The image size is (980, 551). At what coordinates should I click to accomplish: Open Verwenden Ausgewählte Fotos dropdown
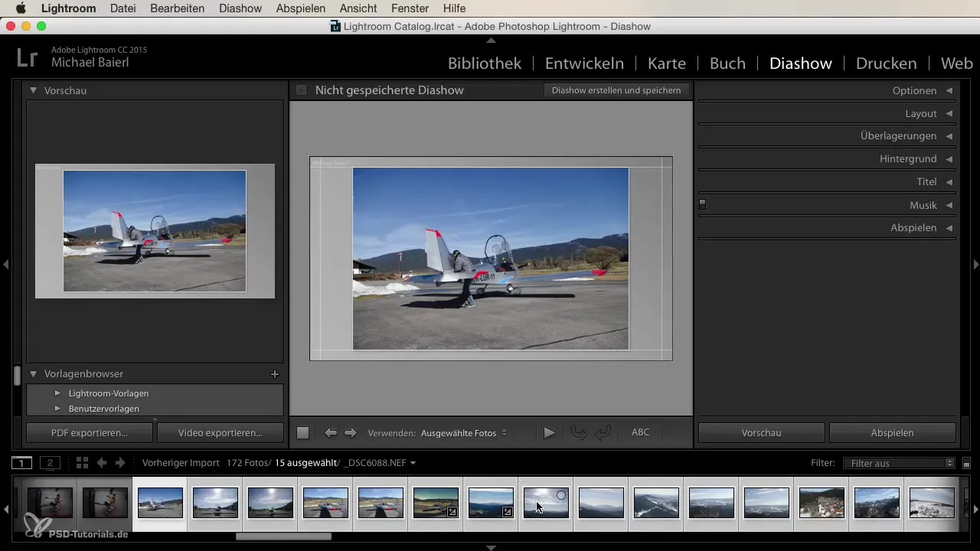(x=463, y=433)
